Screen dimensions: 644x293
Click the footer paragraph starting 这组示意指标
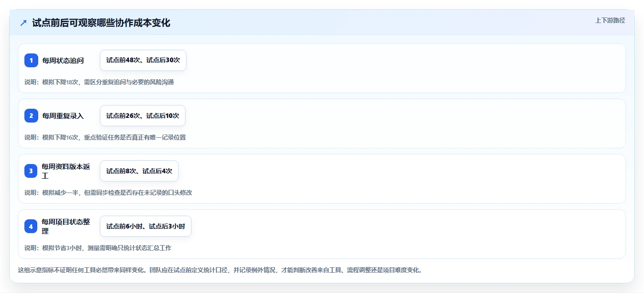point(220,270)
